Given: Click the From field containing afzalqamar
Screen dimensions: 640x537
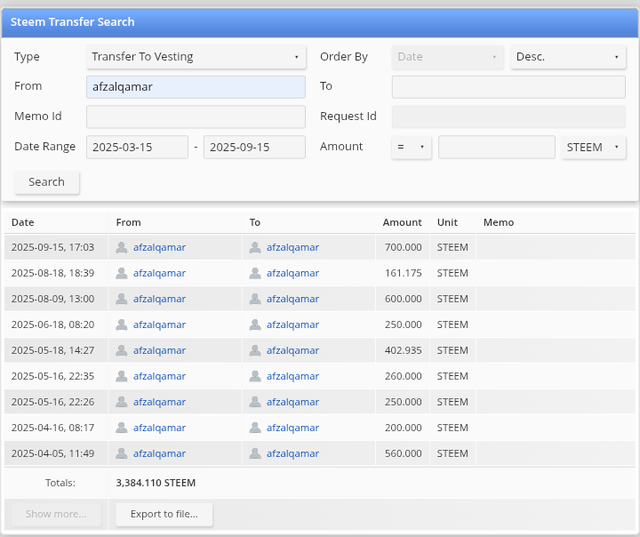Looking at the screenshot, I should [x=196, y=87].
